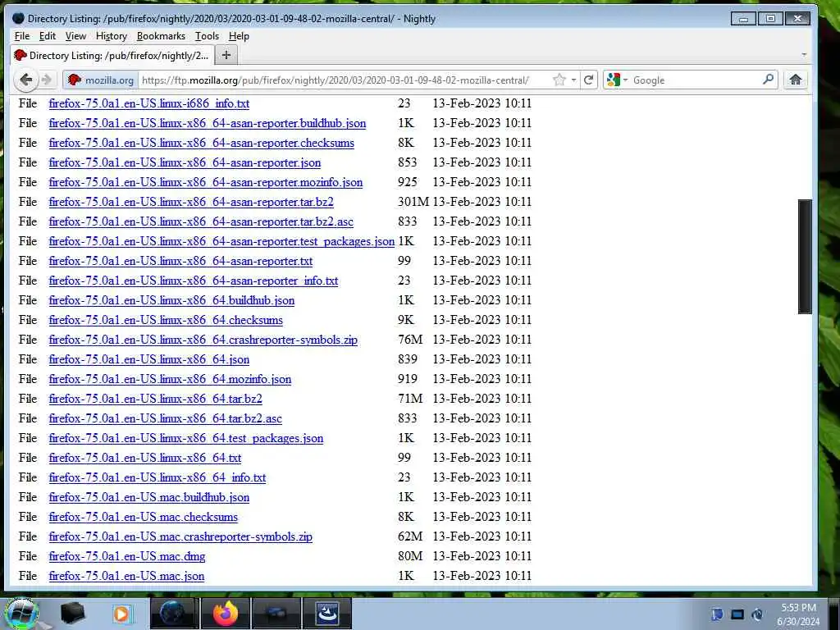Screen dimensions: 840x630
Task: Open linux-x86_64-asan-reporter.json link
Action: 185,162
